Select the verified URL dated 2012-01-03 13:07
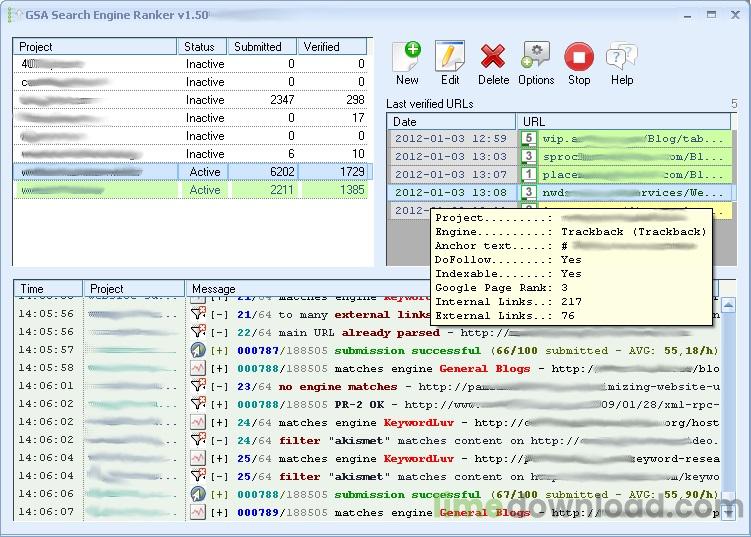The width and height of the screenshot is (751, 537). click(x=559, y=174)
